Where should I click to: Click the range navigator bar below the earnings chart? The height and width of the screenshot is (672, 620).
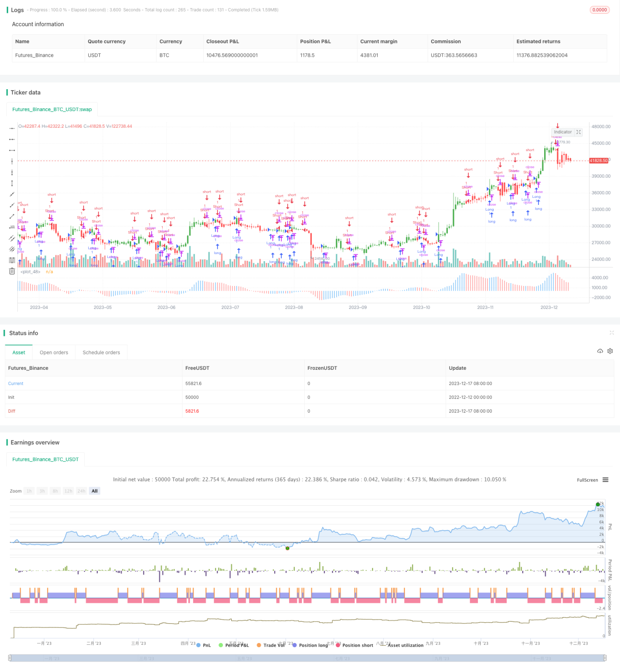tap(308, 658)
